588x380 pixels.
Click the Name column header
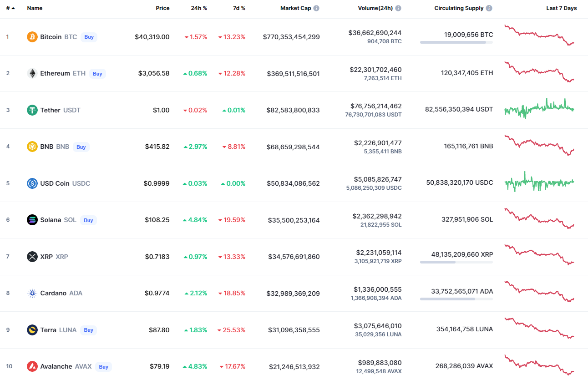click(35, 8)
